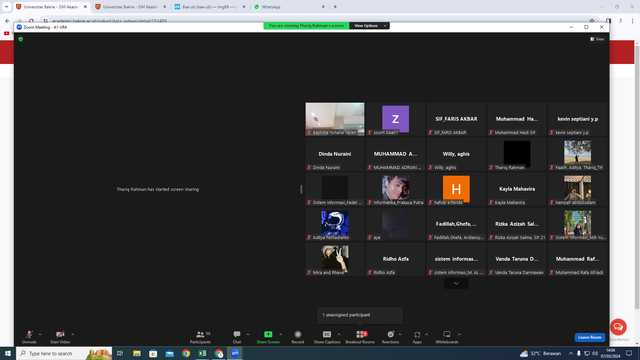Open Chrome's tab search dropdown
Viewport: 640px width, 360px height.
point(6,7)
